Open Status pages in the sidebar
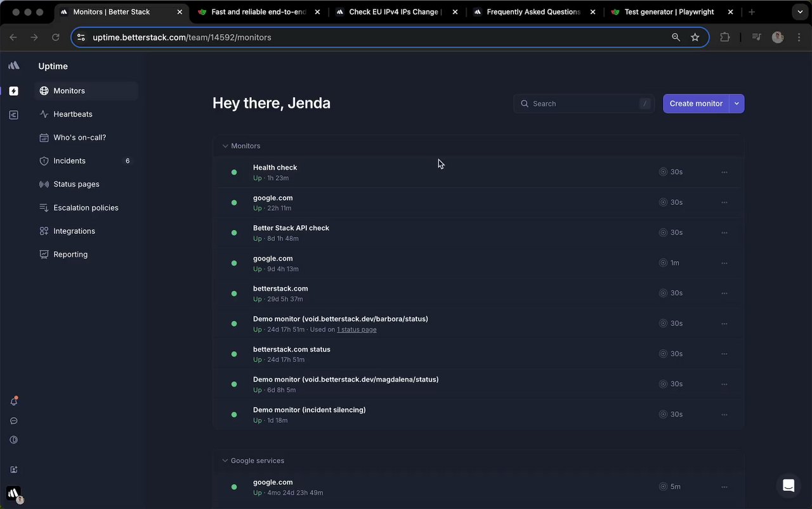Image resolution: width=812 pixels, height=509 pixels. (86, 184)
